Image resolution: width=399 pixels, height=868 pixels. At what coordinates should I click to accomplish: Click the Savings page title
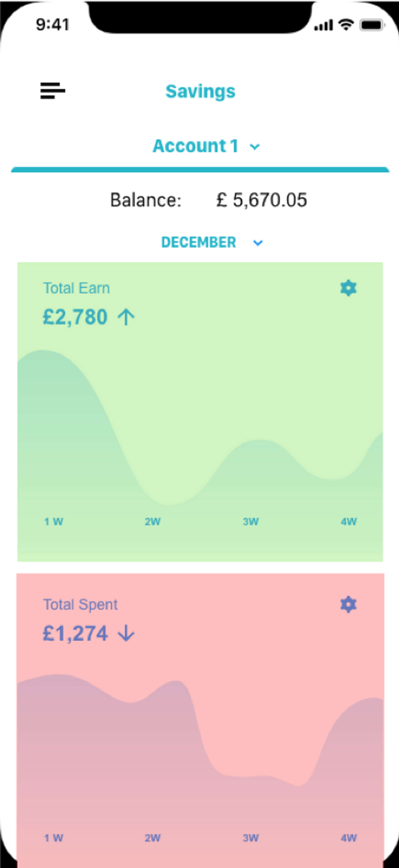(200, 91)
